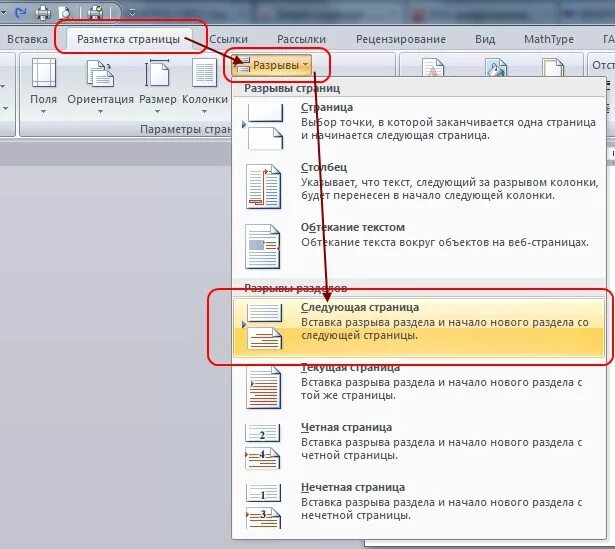Select Следующая страница section break
615x549 pixels.
click(419, 327)
